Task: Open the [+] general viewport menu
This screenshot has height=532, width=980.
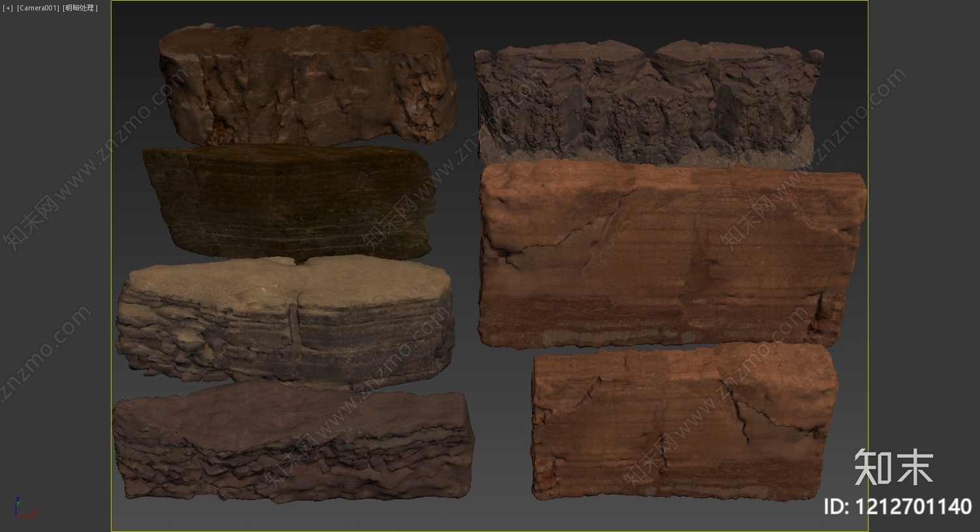Action: [x=8, y=8]
